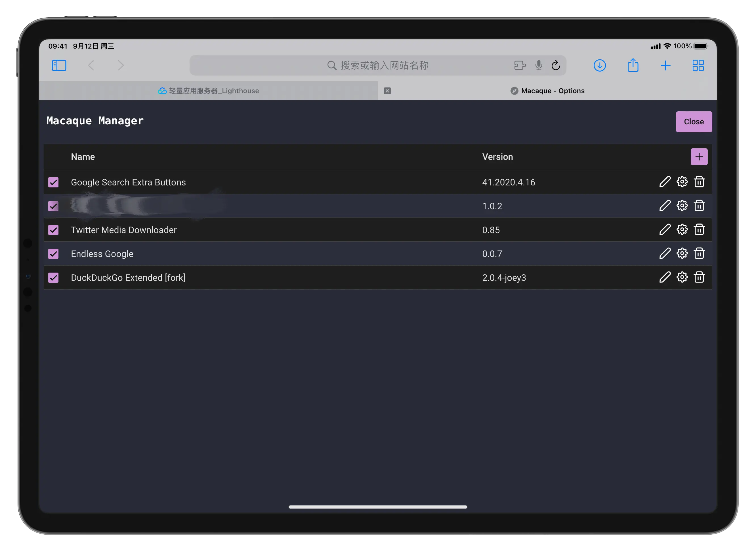756x552 pixels.
Task: Open the Share sheet
Action: click(x=633, y=65)
